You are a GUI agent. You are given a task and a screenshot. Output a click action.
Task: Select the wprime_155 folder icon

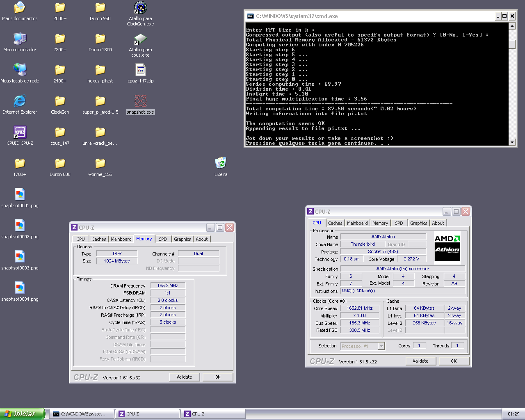100,167
